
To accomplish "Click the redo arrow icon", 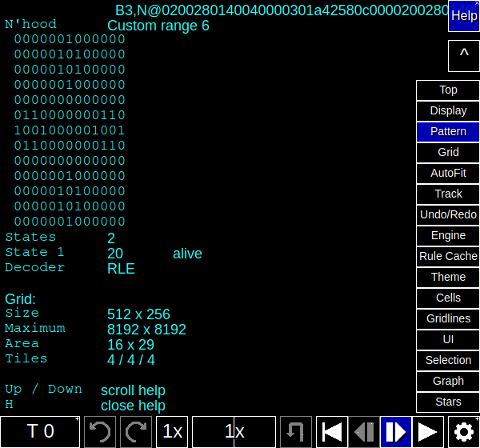I will (136, 432).
